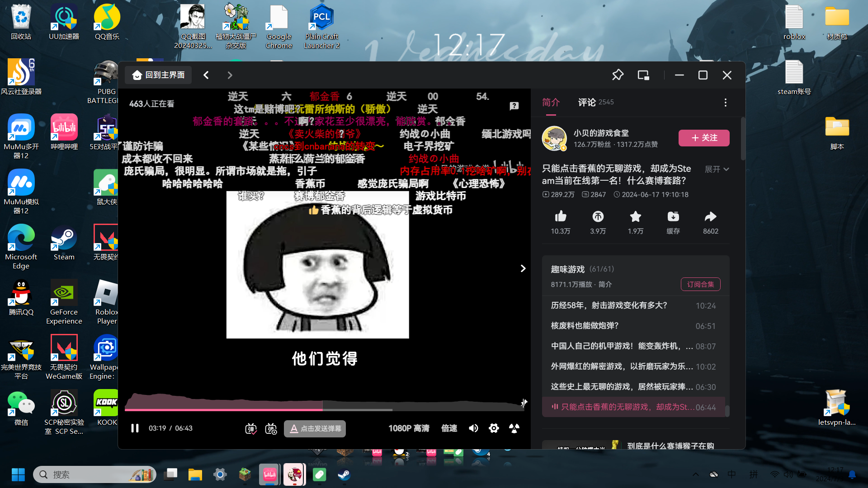Share the video with arrow icon
The height and width of the screenshot is (488, 868).
710,217
